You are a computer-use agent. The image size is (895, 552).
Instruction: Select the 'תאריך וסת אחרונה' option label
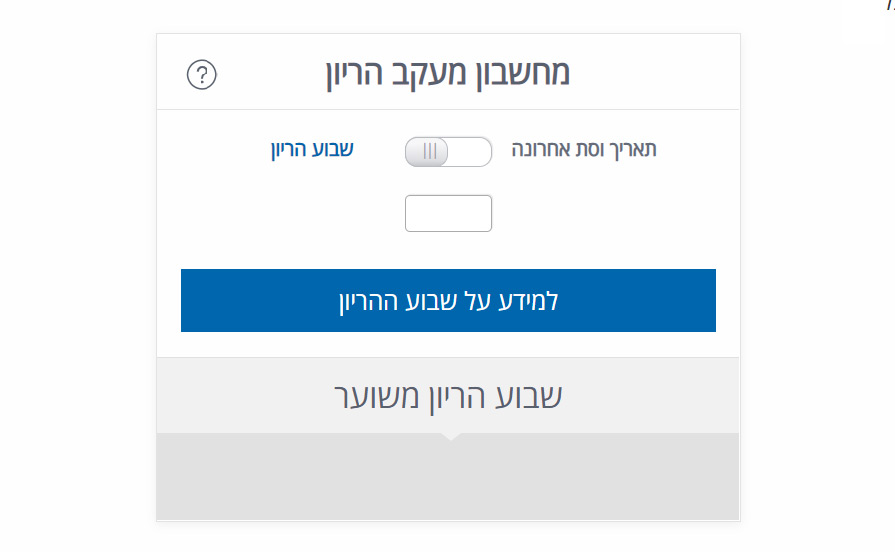point(584,151)
